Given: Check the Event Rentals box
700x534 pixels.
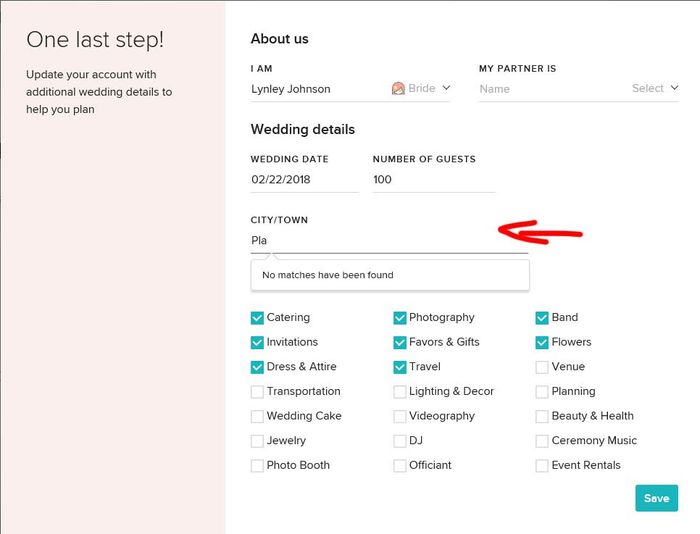Looking at the screenshot, I should tap(543, 465).
